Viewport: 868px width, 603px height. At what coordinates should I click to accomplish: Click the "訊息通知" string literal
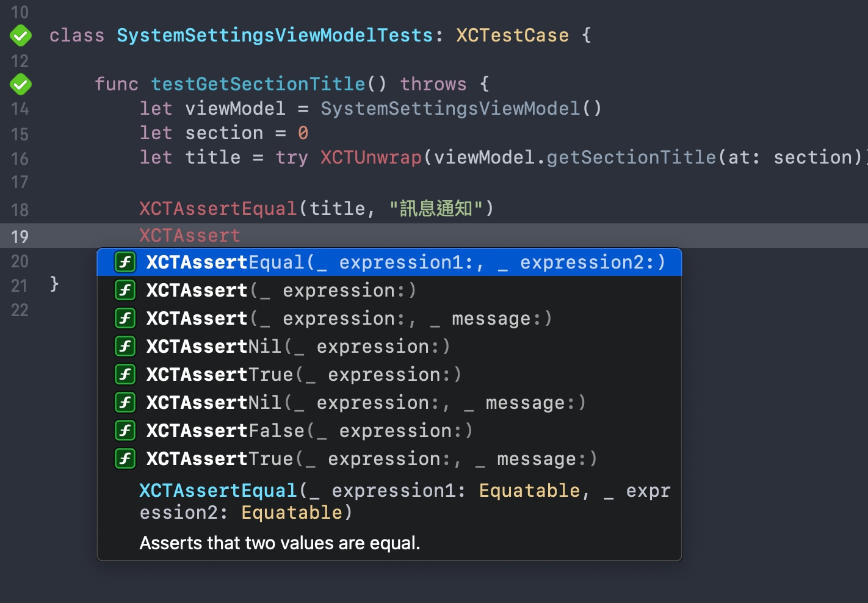point(436,209)
